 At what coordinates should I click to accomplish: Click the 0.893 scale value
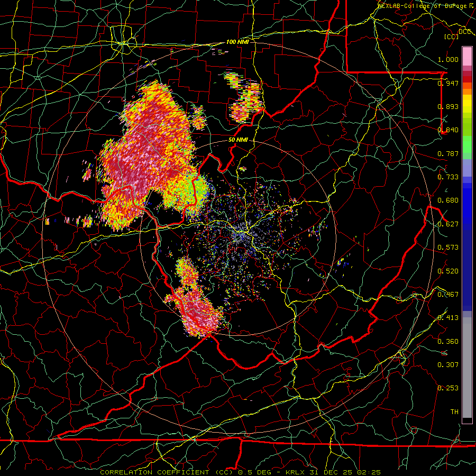tap(448, 106)
